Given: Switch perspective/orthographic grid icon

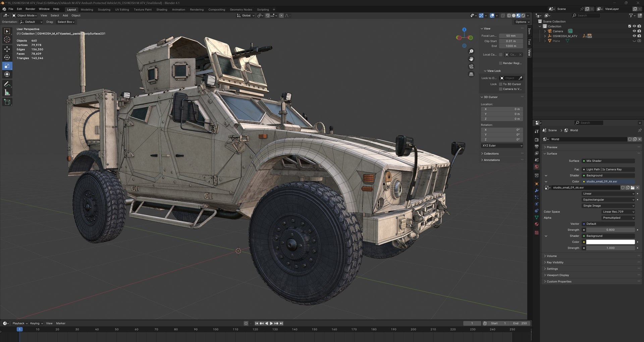Looking at the screenshot, I should [x=471, y=74].
